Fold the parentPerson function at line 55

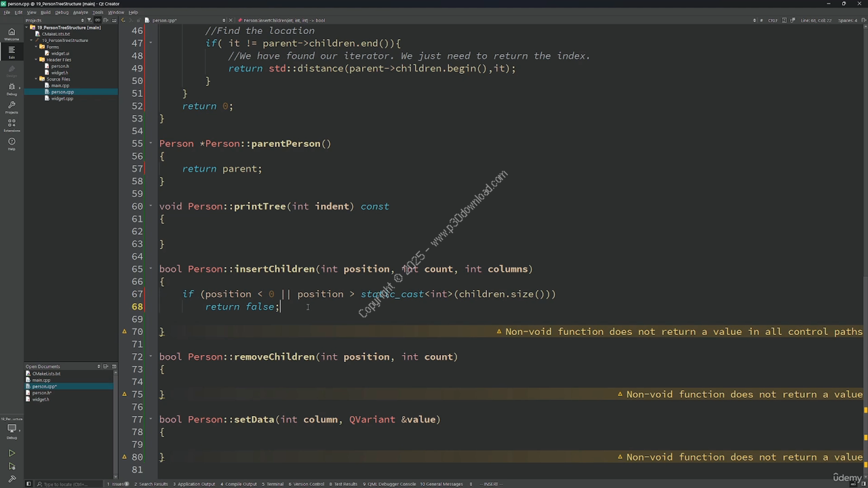pos(151,144)
